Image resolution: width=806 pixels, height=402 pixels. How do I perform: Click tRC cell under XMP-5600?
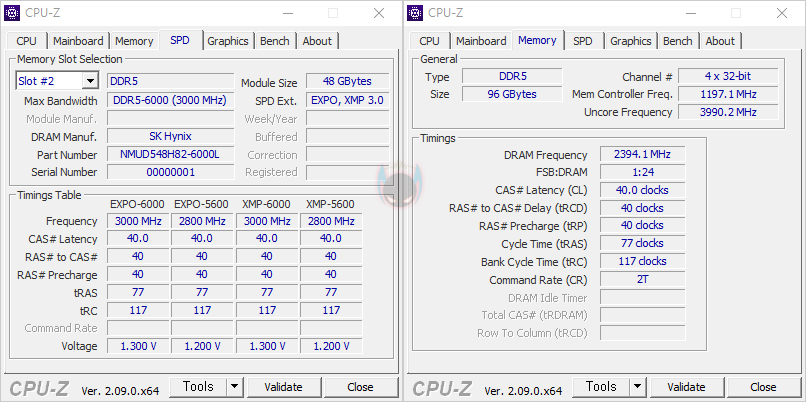[331, 310]
